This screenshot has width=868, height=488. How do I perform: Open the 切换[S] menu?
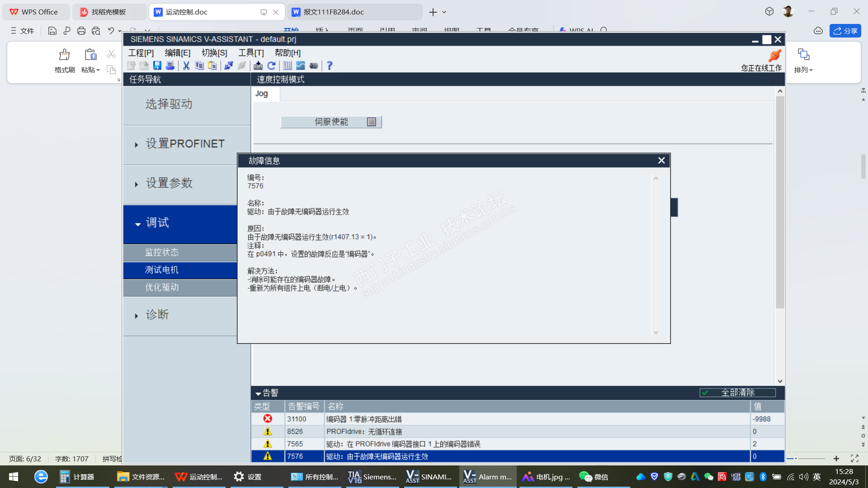point(214,53)
